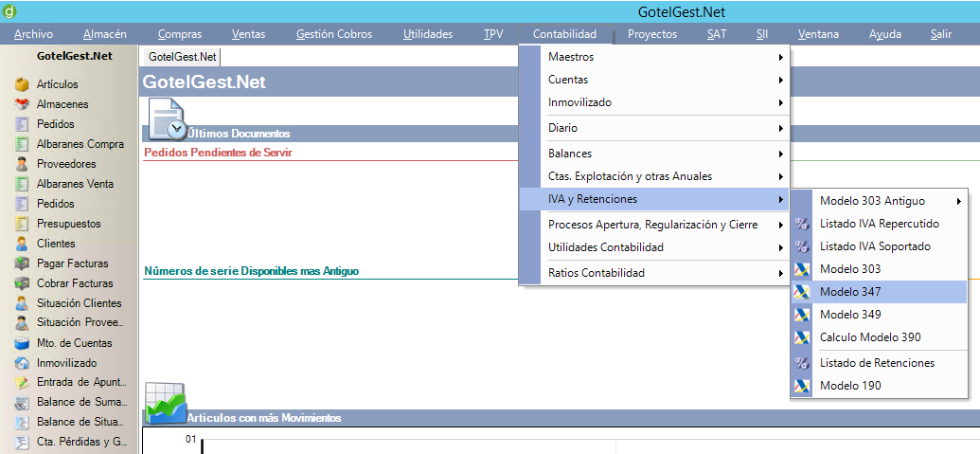Click the Pedidos label below Almacenes

(56, 124)
